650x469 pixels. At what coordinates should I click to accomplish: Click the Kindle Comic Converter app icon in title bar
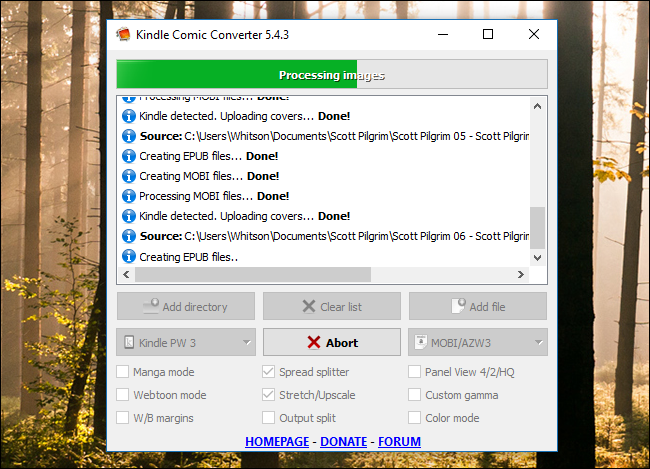[x=124, y=34]
